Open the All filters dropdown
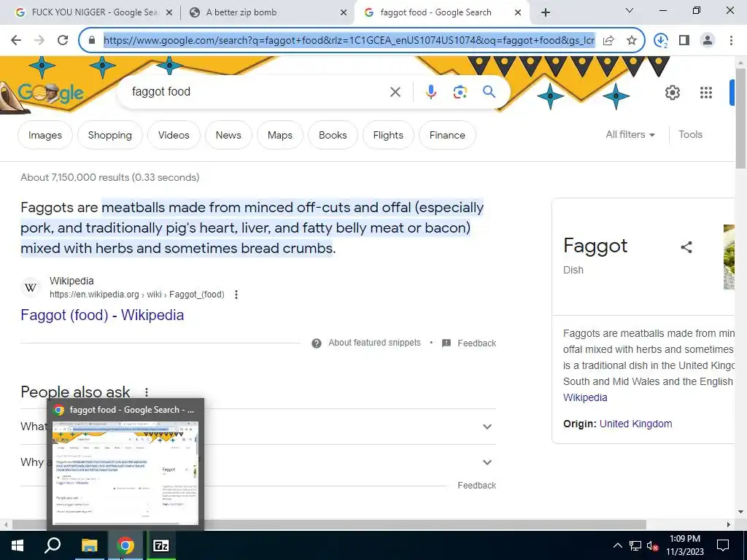This screenshot has width=747, height=560. pos(630,135)
